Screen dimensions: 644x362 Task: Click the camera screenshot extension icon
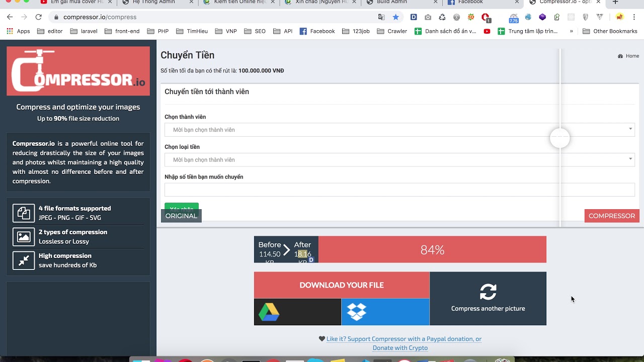(x=428, y=17)
